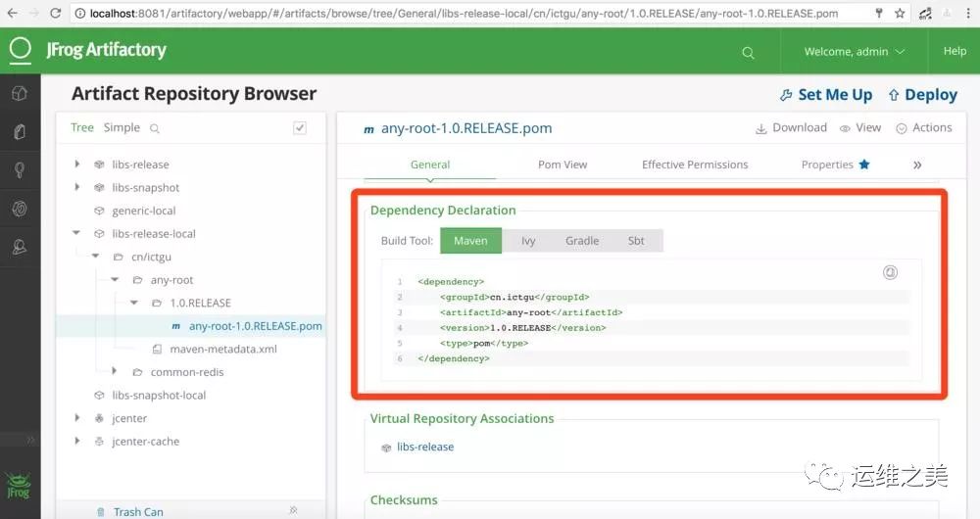Click the tree search magnifier icon
This screenshot has width=980, height=519.
tap(155, 128)
